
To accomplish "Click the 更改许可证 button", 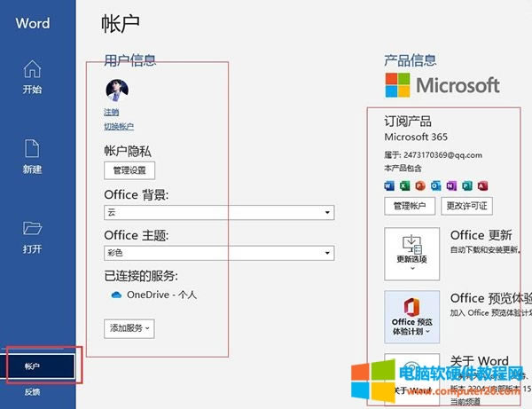I will 466,207.
